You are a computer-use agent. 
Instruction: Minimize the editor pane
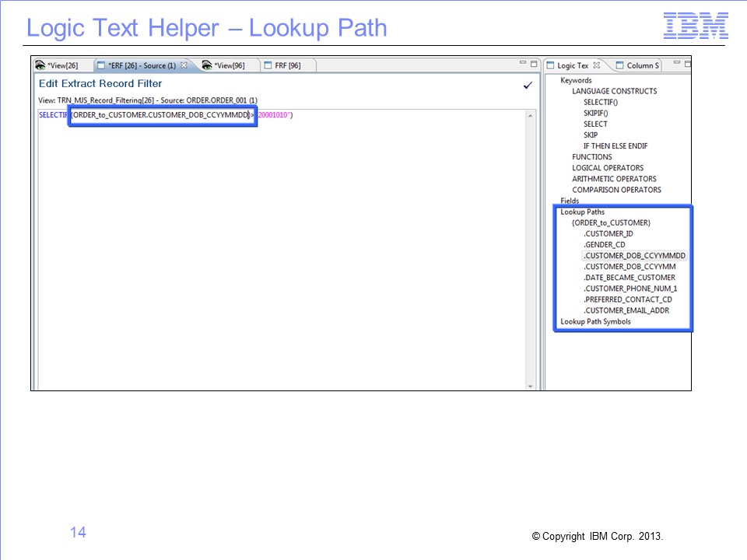point(523,62)
